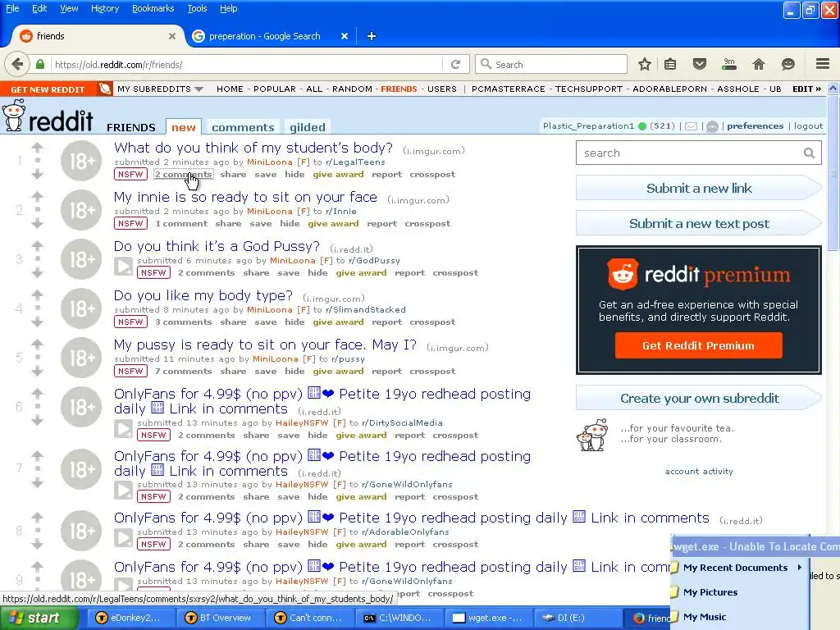Open the 'account activity' link
This screenshot has width=840, height=630.
[x=699, y=472]
